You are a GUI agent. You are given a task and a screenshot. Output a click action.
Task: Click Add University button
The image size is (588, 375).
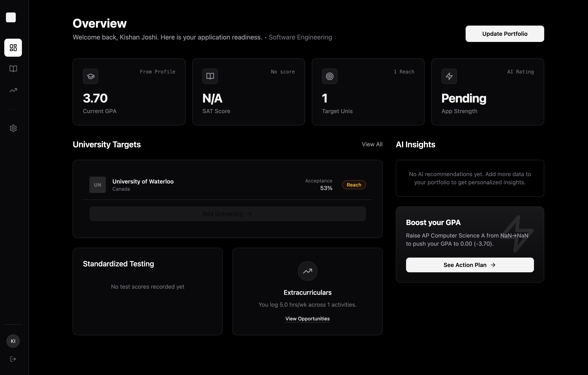coord(227,214)
